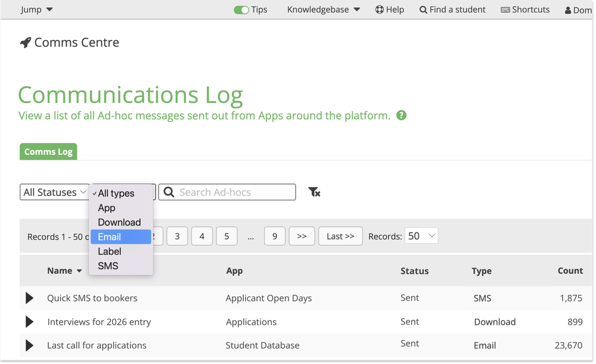596x364 pixels.
Task: Clear filters with the funnel-x icon
Action: point(314,192)
